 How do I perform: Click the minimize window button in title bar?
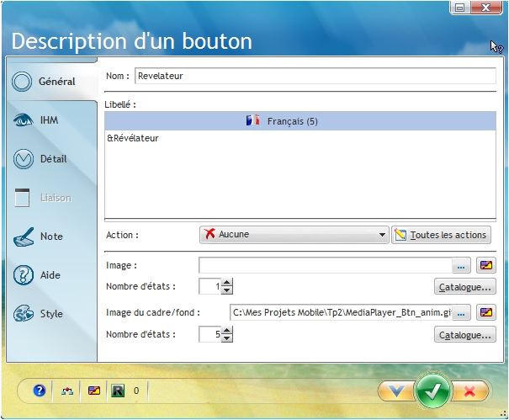(x=459, y=8)
